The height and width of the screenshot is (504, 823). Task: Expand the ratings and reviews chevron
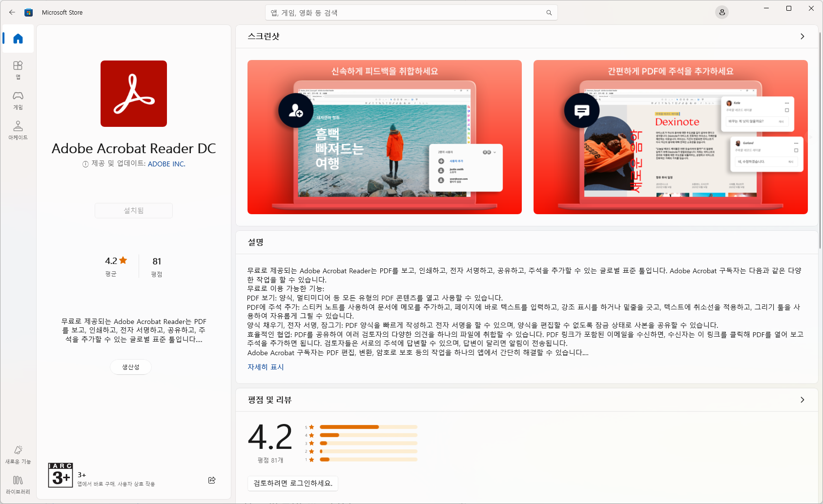pyautogui.click(x=802, y=400)
